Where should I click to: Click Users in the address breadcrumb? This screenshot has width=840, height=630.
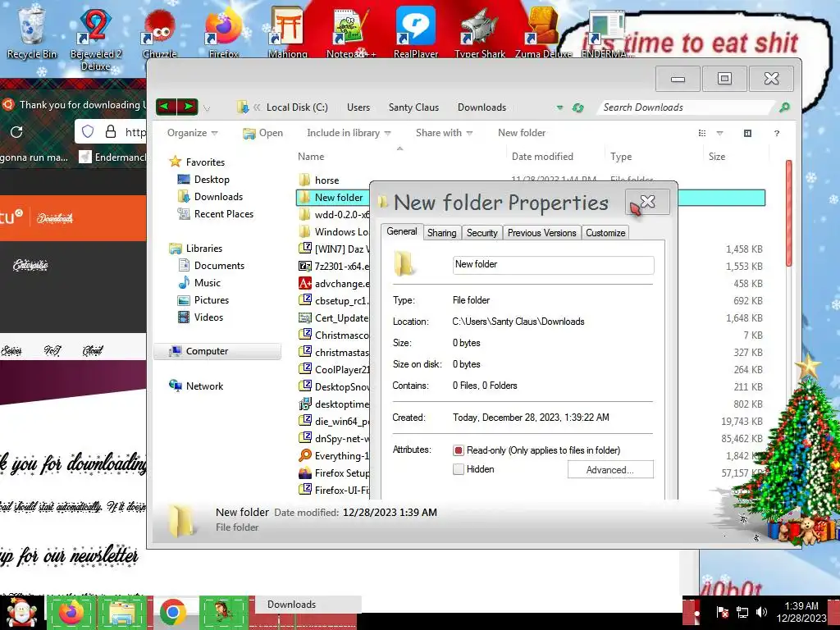point(358,107)
